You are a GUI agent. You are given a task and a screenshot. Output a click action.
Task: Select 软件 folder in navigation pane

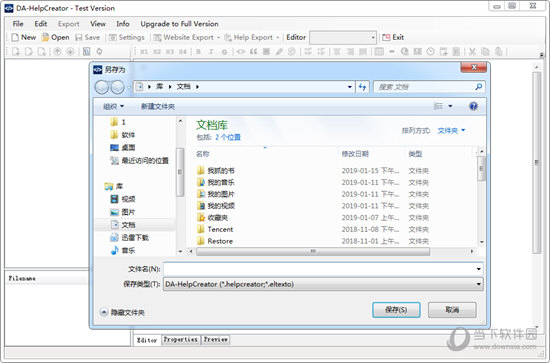pyautogui.click(x=123, y=135)
